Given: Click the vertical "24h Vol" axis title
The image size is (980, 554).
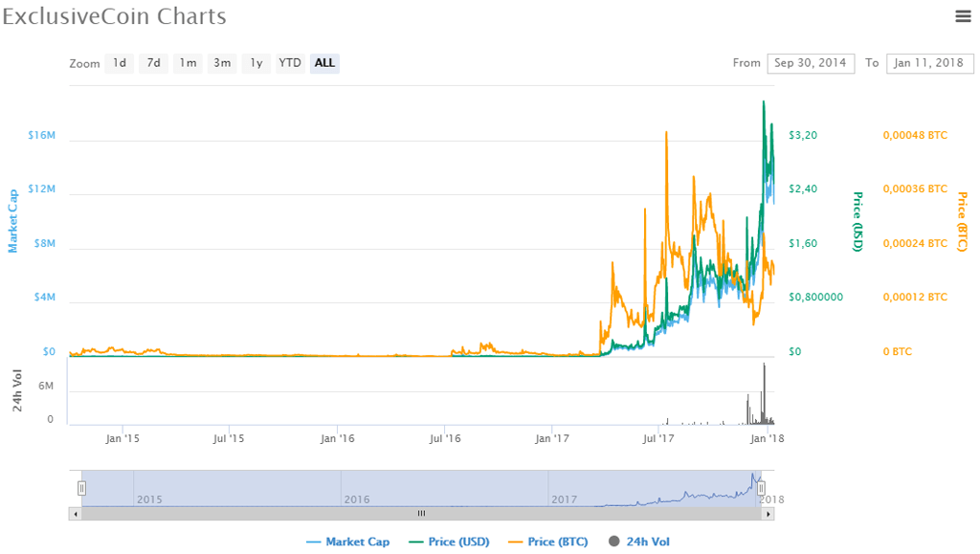Looking at the screenshot, I should point(17,390).
